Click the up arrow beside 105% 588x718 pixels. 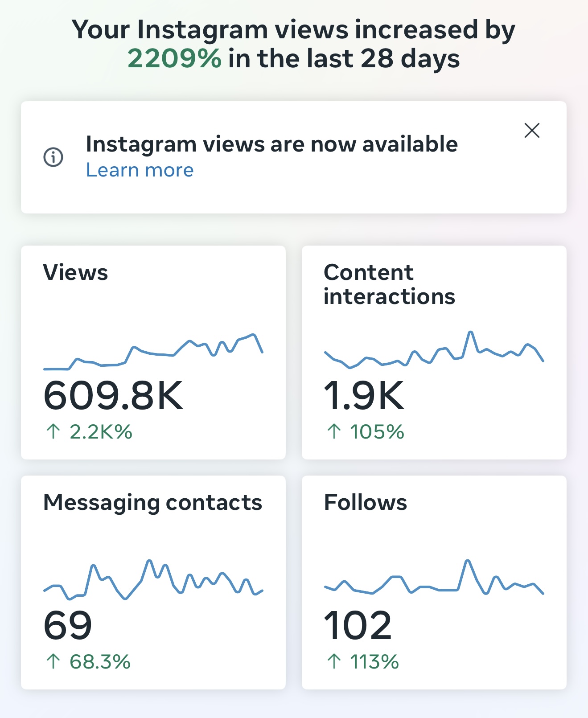click(334, 431)
